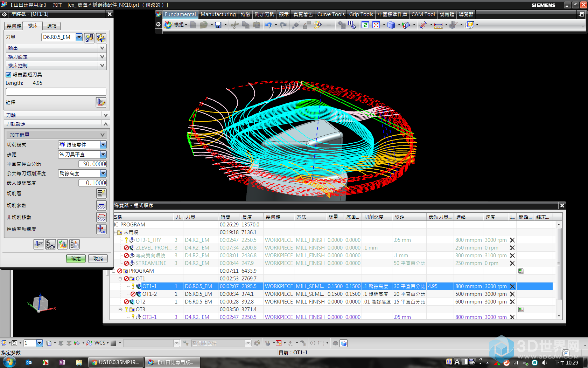
Task: Open the UG10.0.35MP19 Chrome taskbar button
Action: point(116,362)
